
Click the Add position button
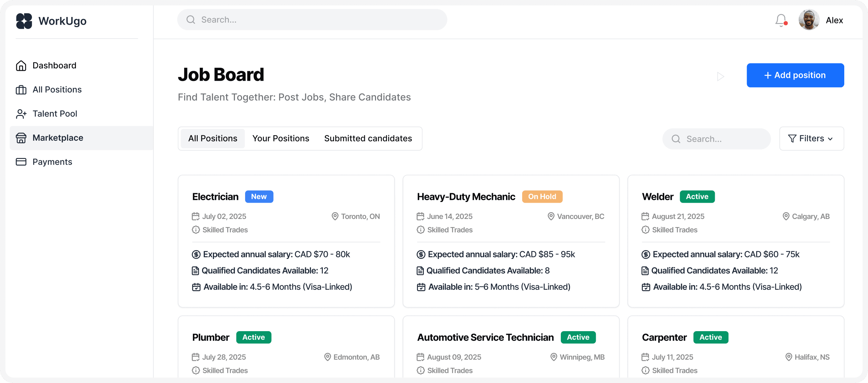pyautogui.click(x=795, y=75)
